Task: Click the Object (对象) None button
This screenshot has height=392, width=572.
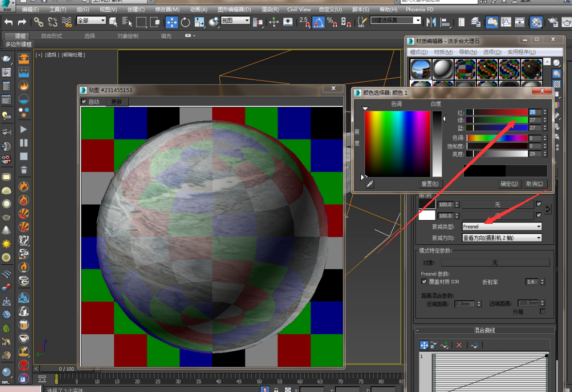Action: [x=495, y=263]
